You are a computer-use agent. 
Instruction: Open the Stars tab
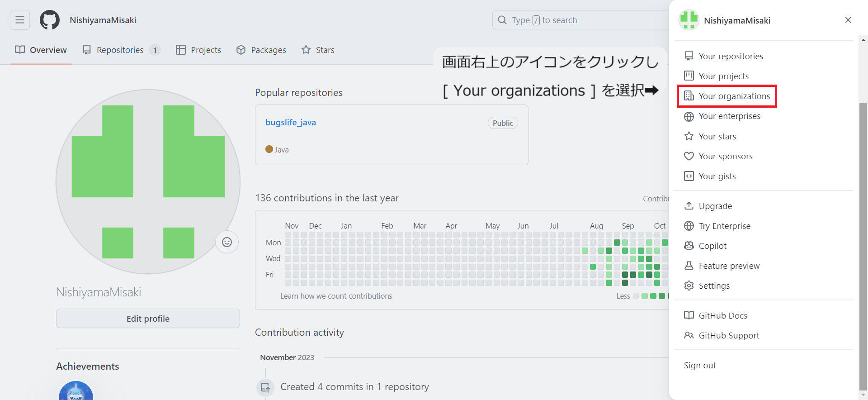tap(318, 50)
